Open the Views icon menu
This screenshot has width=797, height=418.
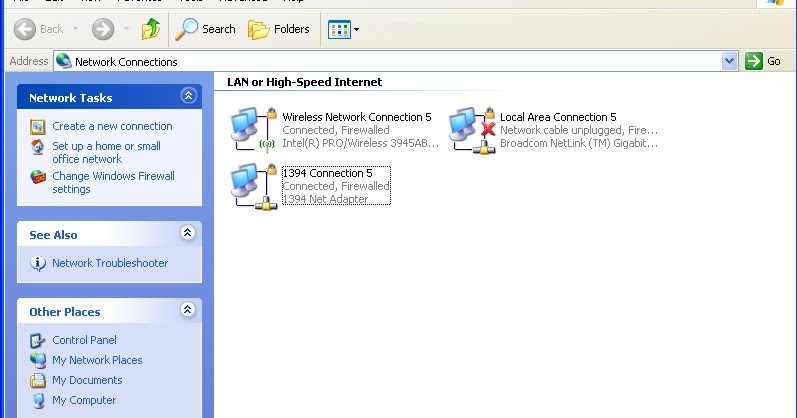click(344, 29)
